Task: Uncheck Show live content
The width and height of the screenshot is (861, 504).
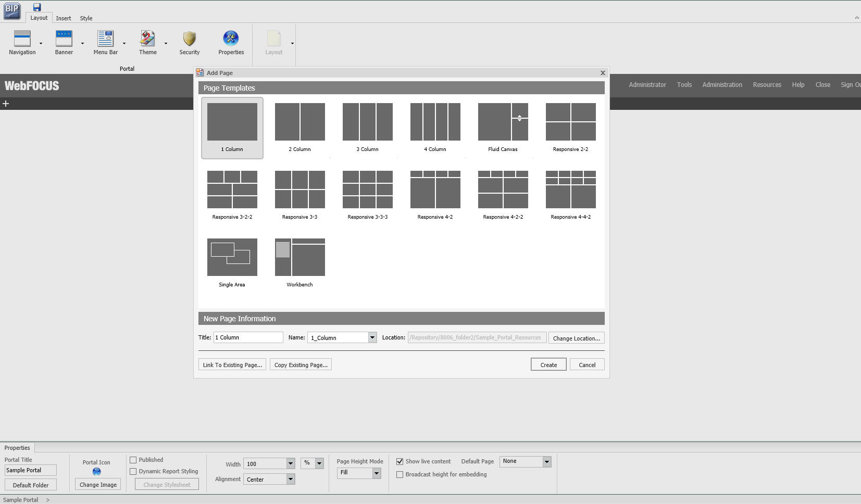Action: (x=400, y=461)
